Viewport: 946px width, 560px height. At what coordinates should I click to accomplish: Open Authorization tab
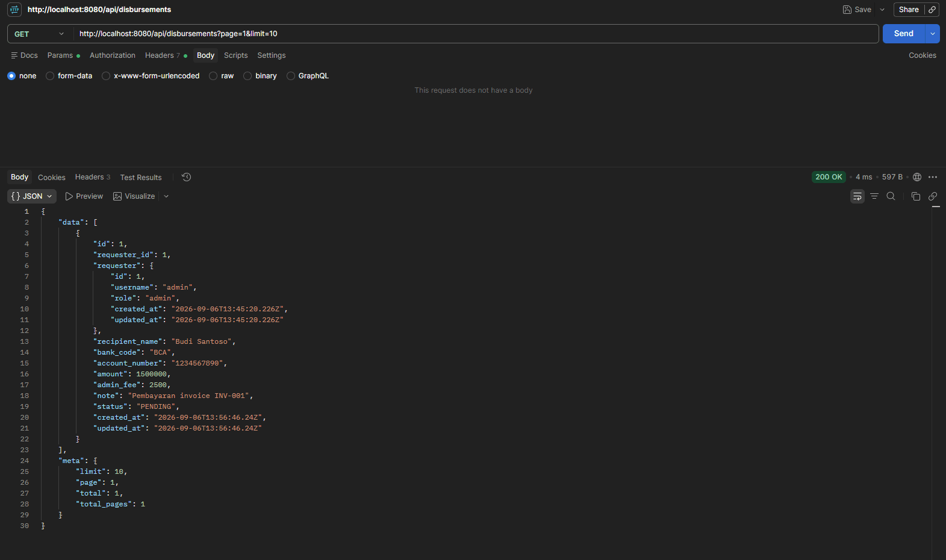(x=113, y=55)
